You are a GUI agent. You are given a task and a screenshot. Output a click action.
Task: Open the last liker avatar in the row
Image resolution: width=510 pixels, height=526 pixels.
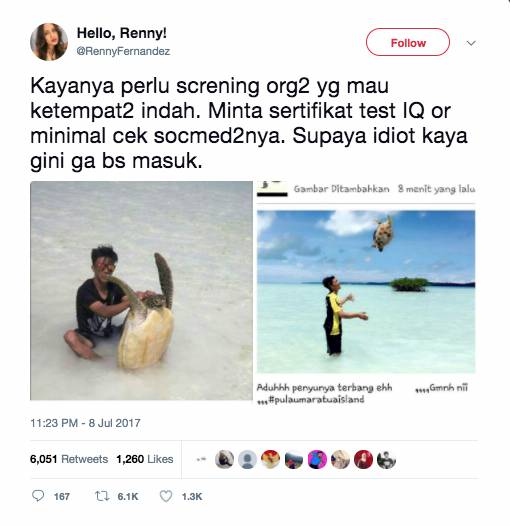[387, 459]
